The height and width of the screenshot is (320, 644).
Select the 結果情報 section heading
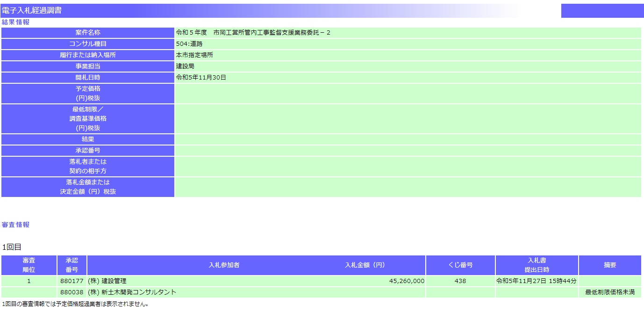pyautogui.click(x=15, y=22)
